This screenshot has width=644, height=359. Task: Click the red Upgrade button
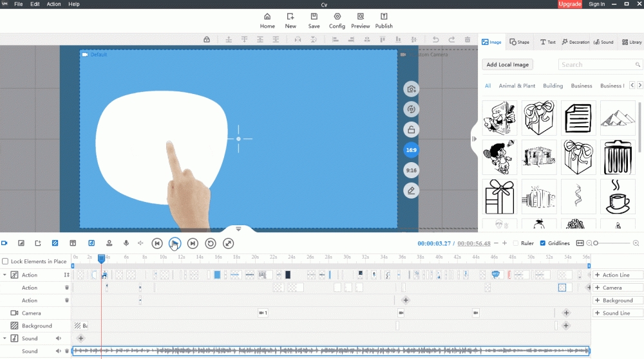570,4
